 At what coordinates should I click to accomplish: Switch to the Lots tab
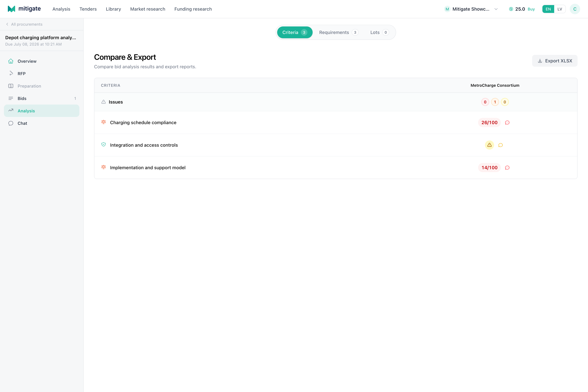tap(379, 32)
